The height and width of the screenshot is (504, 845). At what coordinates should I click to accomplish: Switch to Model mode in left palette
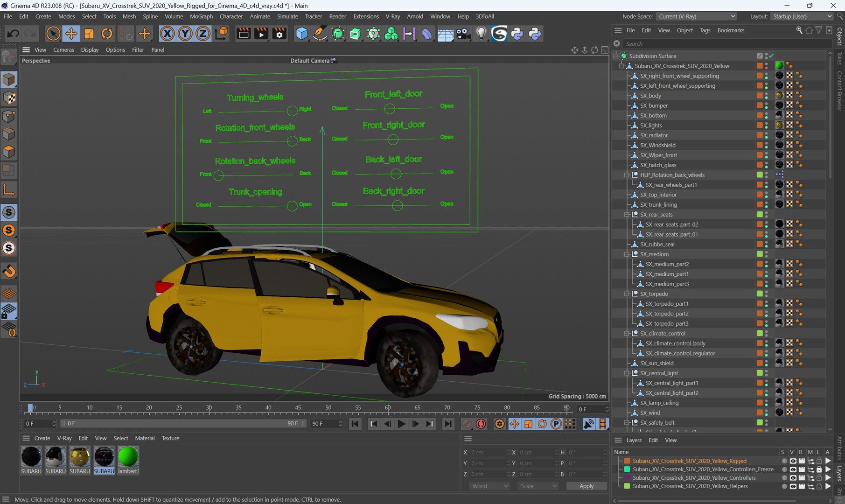click(x=9, y=80)
